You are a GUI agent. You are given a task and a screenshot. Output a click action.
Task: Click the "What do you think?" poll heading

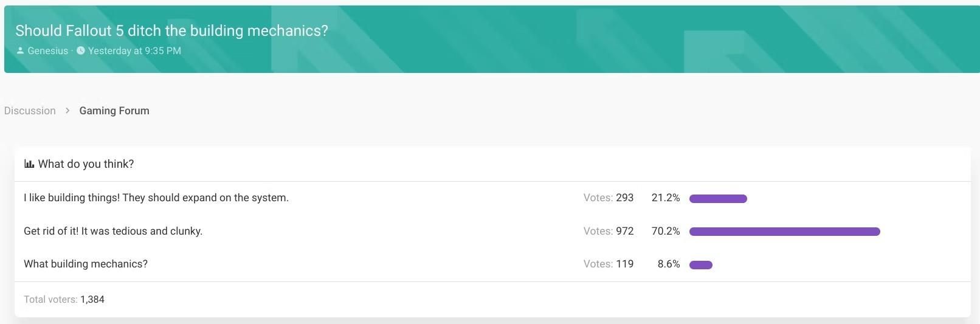pyautogui.click(x=86, y=164)
